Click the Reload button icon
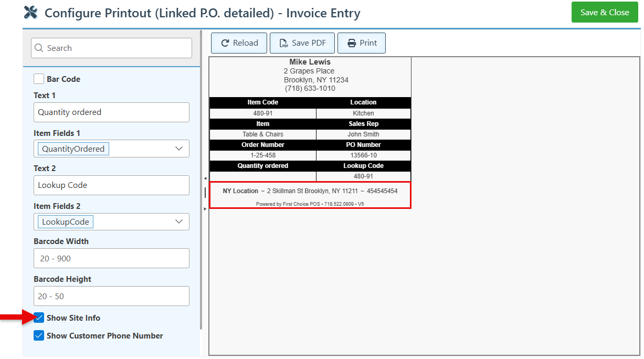The image size is (644, 359). click(225, 43)
